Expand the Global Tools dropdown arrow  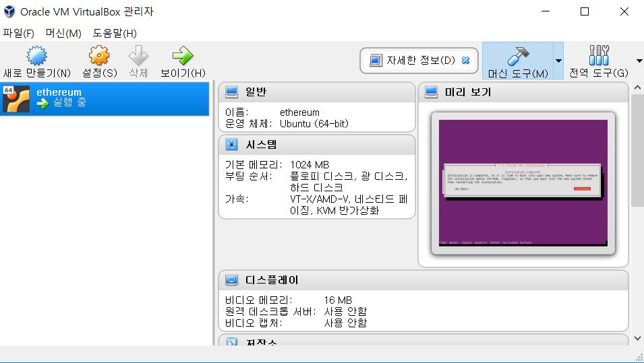(639, 61)
